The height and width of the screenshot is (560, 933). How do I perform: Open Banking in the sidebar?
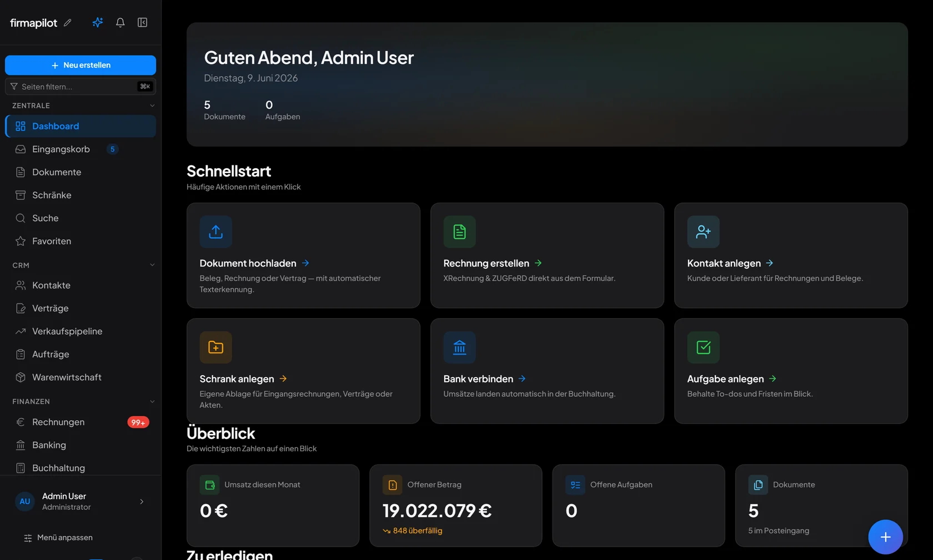click(81, 445)
